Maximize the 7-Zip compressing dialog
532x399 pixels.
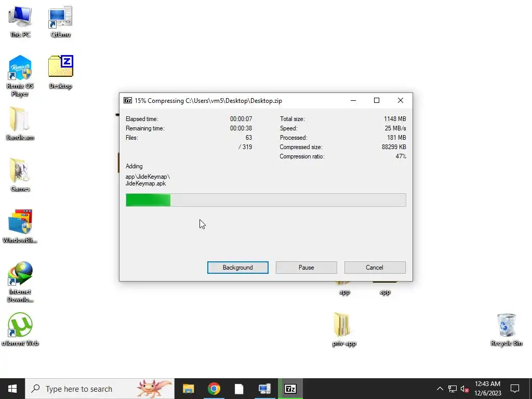(377, 100)
